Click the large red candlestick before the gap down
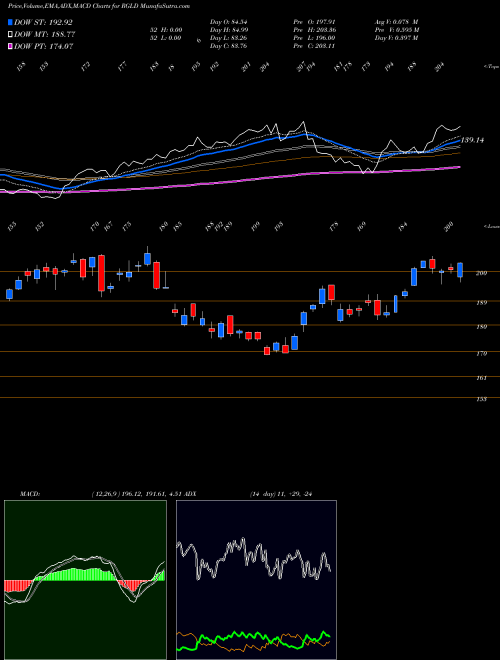This screenshot has height=660, width=500. pos(157,275)
